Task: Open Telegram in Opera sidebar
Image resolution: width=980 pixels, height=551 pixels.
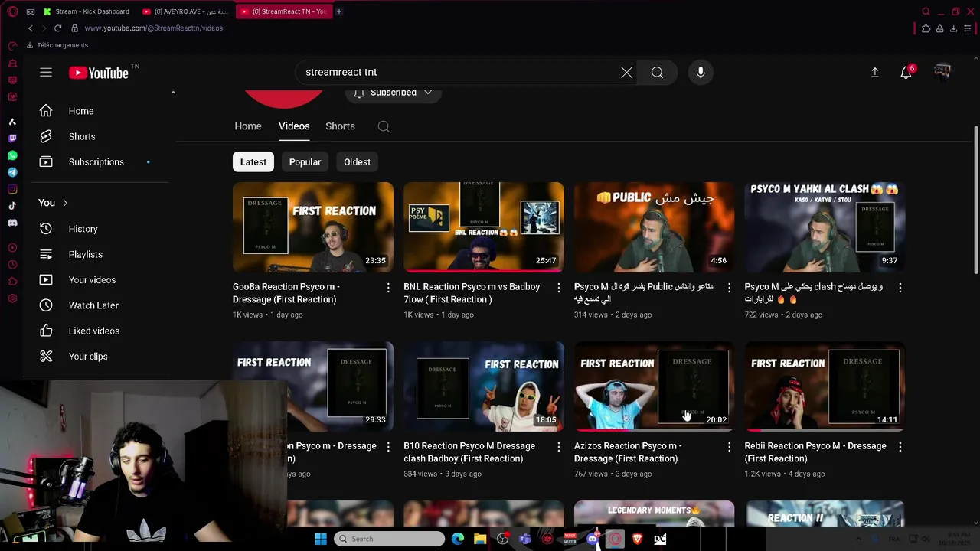Action: tap(12, 172)
